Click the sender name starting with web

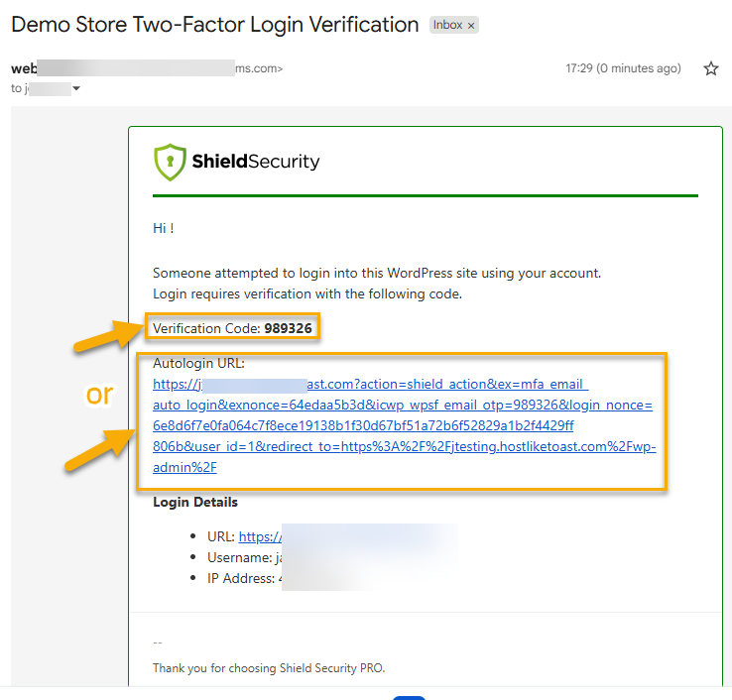(24, 68)
